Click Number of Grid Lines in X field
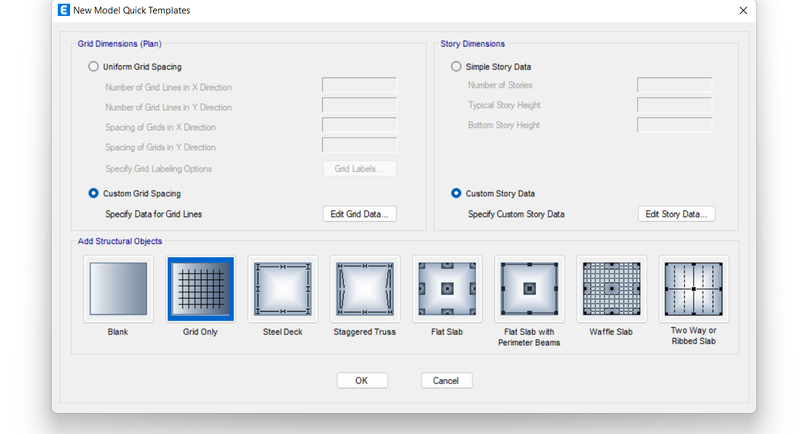Viewport: 800px width, 434px height. 359,85
